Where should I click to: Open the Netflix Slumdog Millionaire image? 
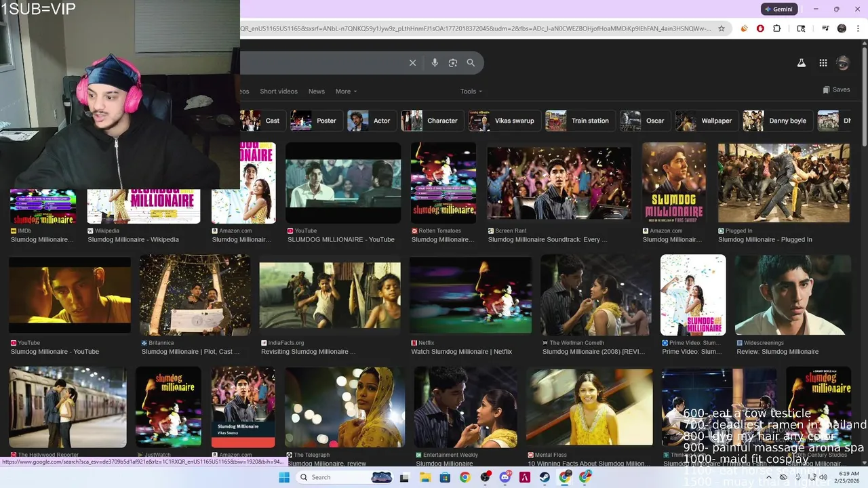click(471, 295)
